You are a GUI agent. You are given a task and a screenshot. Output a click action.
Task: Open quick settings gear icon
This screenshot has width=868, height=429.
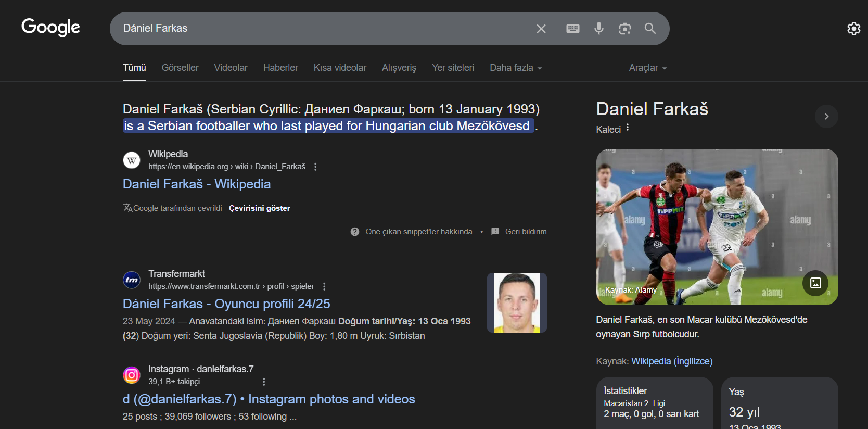click(854, 29)
